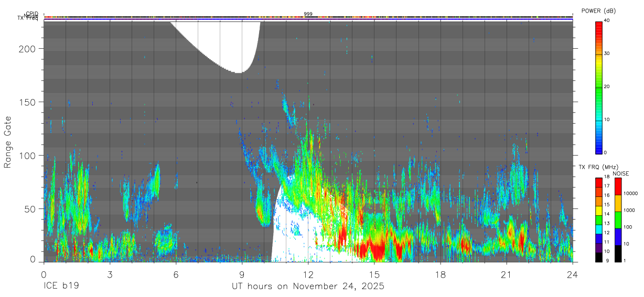The width and height of the screenshot is (644, 297).
Task: Click the 9 hour x-axis tick label
Action: tap(242, 274)
